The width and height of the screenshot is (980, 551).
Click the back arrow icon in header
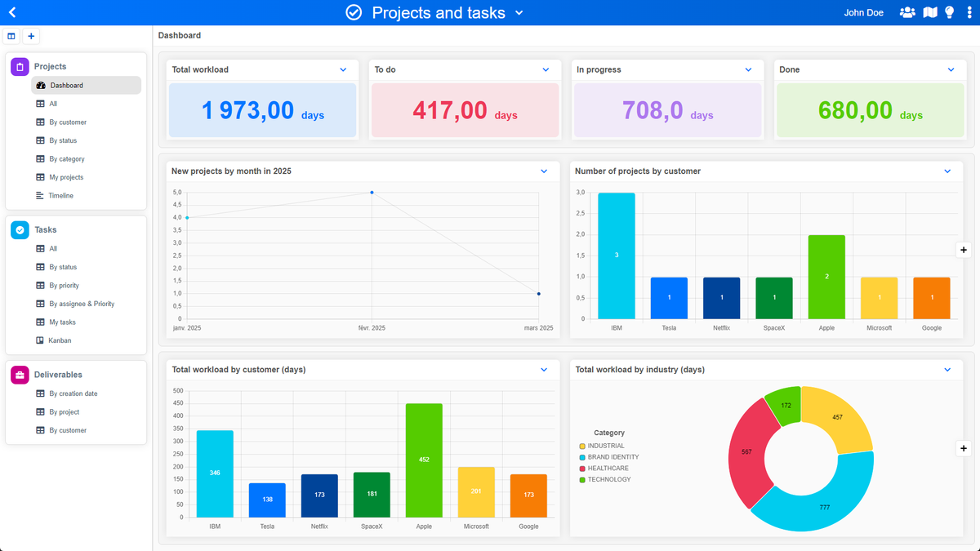(x=12, y=12)
